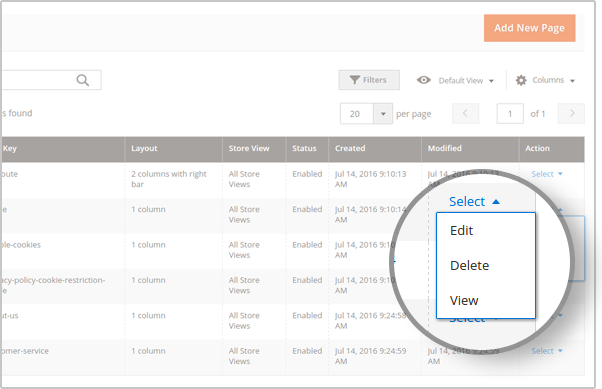This screenshot has width=602, height=389.
Task: Expand the per page size dropdown arrow
Action: (383, 114)
